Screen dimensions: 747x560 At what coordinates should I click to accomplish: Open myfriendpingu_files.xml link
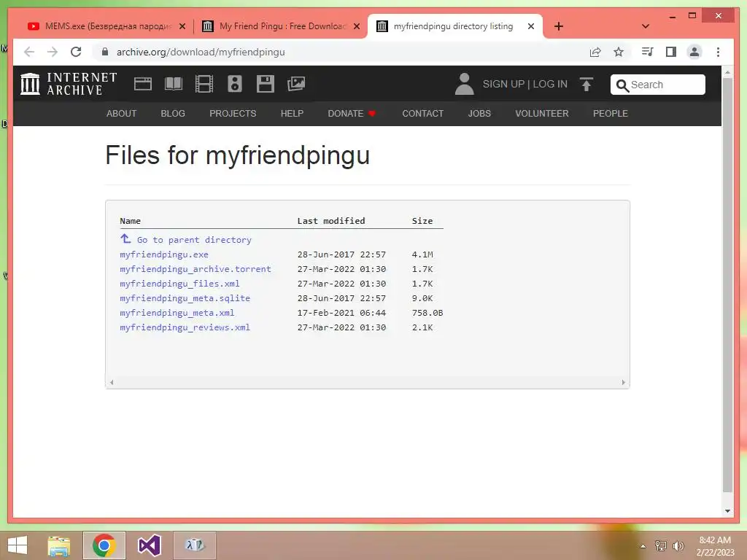point(179,284)
